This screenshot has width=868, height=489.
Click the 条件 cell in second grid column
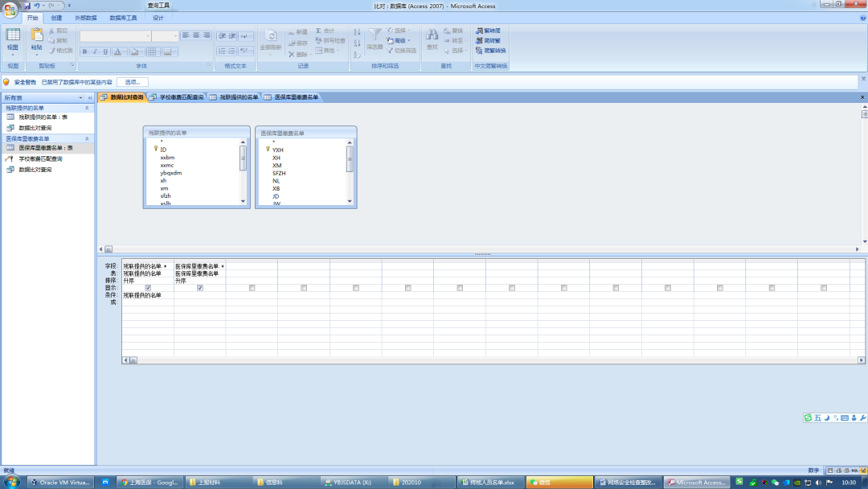tap(200, 295)
